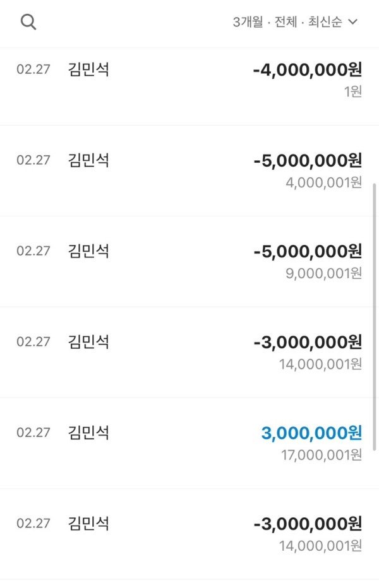Tap the 4,000,001원 balance text
The width and height of the screenshot is (379, 588).
click(323, 182)
